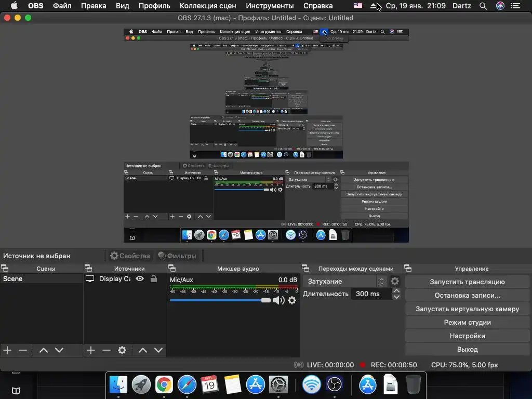This screenshot has width=532, height=399.
Task: Move source down in Sources list
Action: coord(158,350)
